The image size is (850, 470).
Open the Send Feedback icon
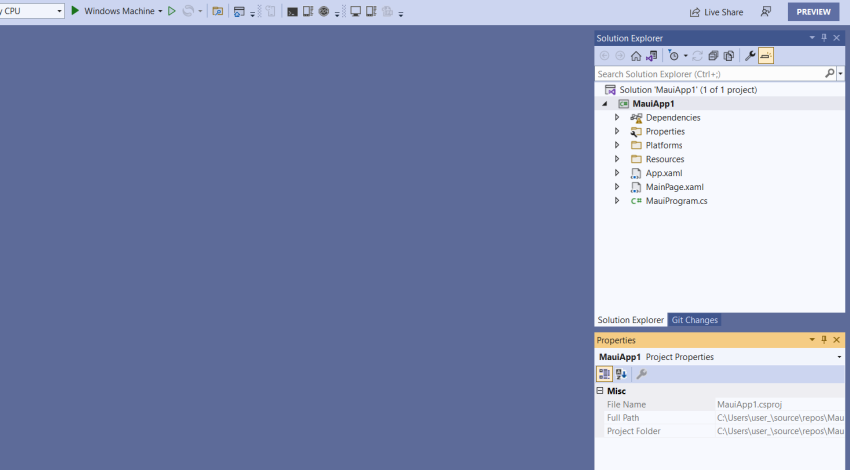(766, 11)
